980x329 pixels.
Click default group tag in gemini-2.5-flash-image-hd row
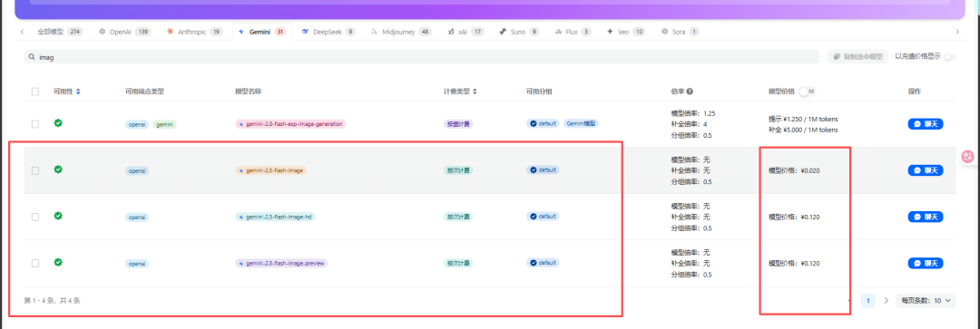544,216
